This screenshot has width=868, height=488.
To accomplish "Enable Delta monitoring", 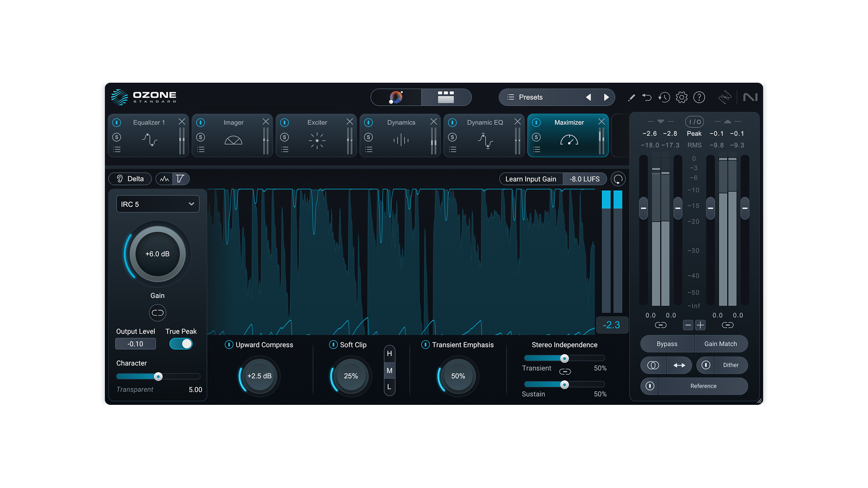I will tap(130, 178).
